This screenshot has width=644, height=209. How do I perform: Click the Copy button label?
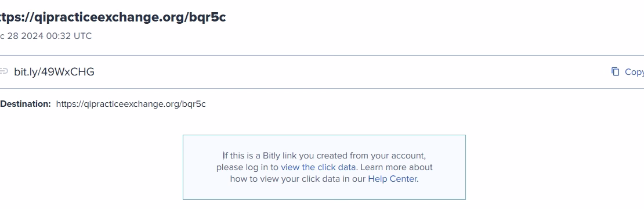(634, 72)
